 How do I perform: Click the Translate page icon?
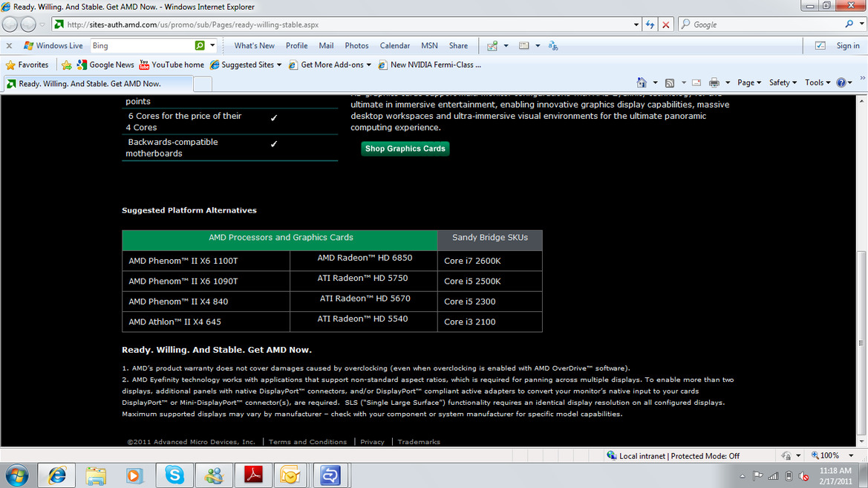point(553,45)
